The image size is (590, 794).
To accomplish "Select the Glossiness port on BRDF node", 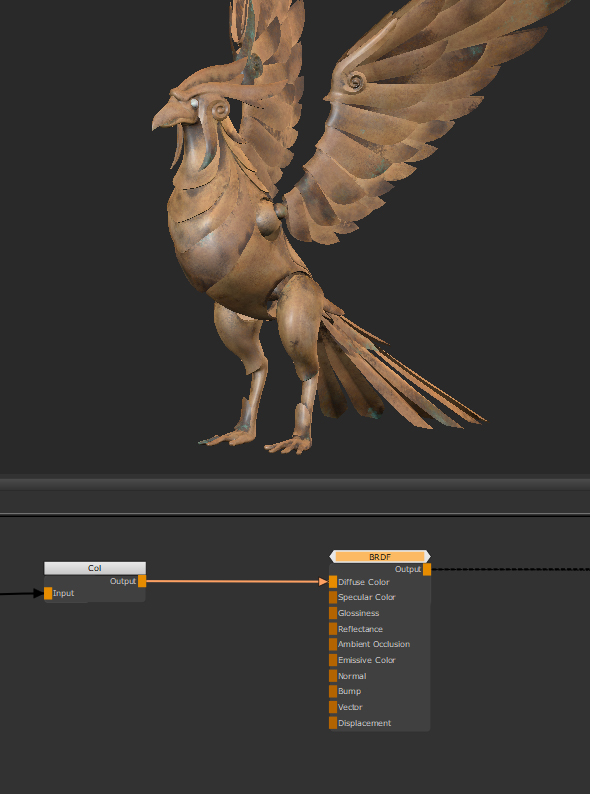I will point(333,613).
